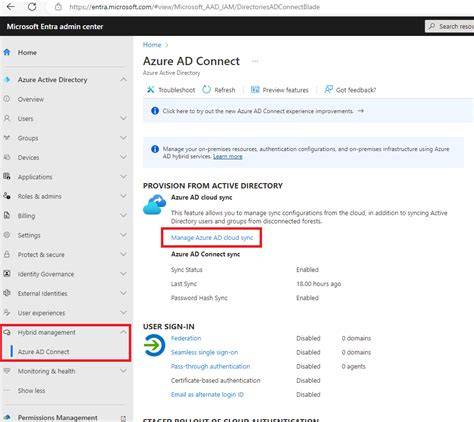
Task: Click the Home breadcrumb link
Action: pyautogui.click(x=152, y=45)
